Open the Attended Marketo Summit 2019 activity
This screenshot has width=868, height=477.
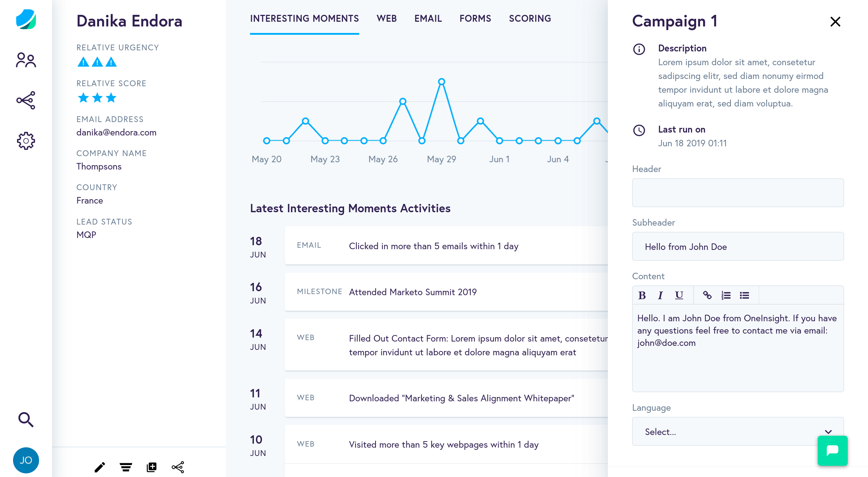coord(412,292)
